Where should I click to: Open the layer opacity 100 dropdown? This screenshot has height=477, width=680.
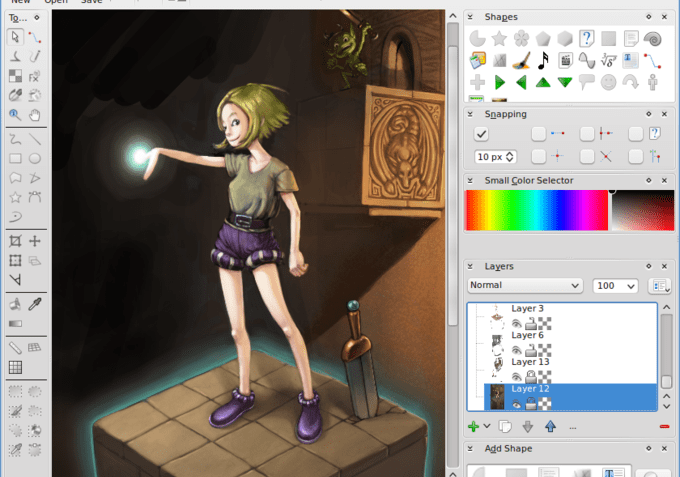(x=615, y=286)
